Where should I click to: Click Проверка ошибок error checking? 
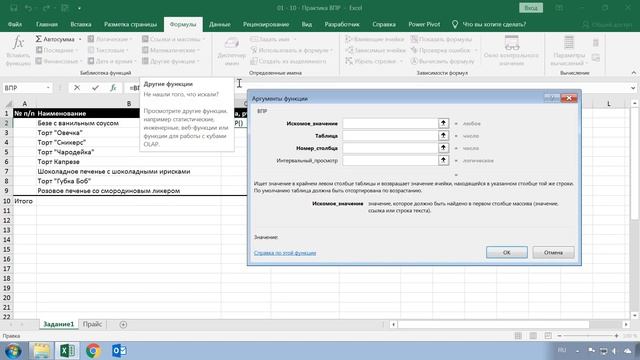(444, 50)
